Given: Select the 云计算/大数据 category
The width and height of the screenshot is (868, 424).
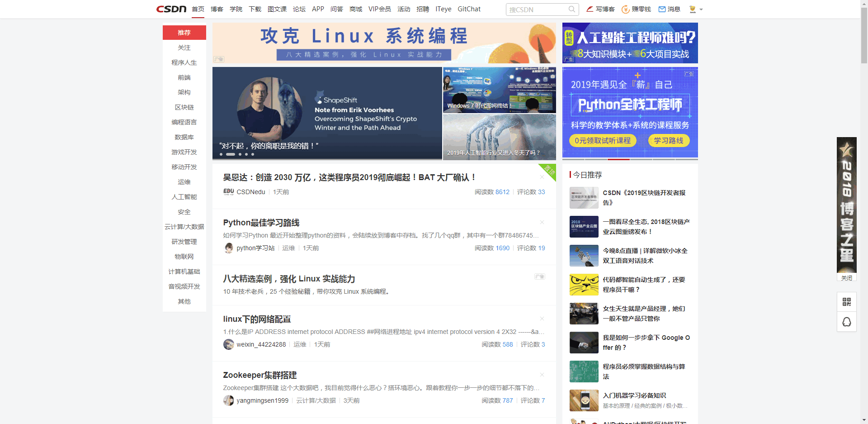Looking at the screenshot, I should [x=184, y=227].
